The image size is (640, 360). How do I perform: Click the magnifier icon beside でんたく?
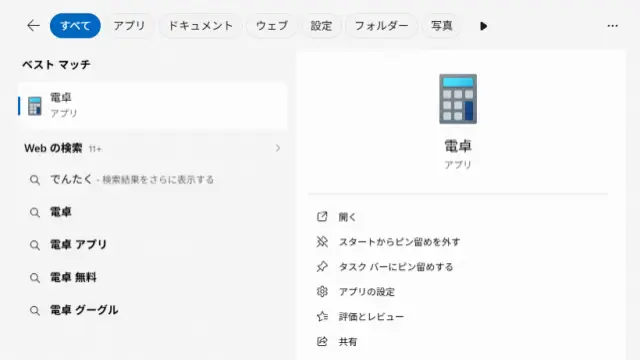35,180
